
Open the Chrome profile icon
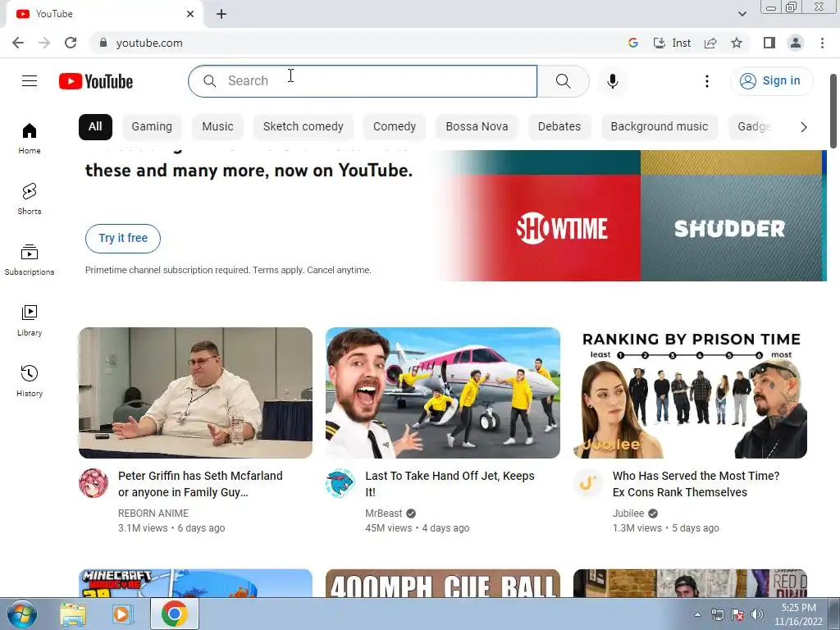[x=796, y=43]
